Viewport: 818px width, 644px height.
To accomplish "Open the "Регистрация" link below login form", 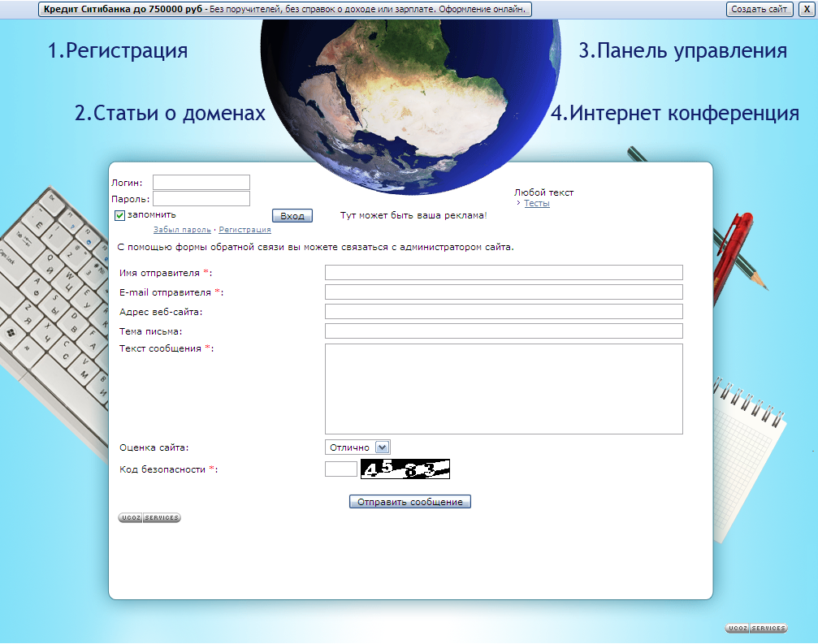I will coord(245,230).
